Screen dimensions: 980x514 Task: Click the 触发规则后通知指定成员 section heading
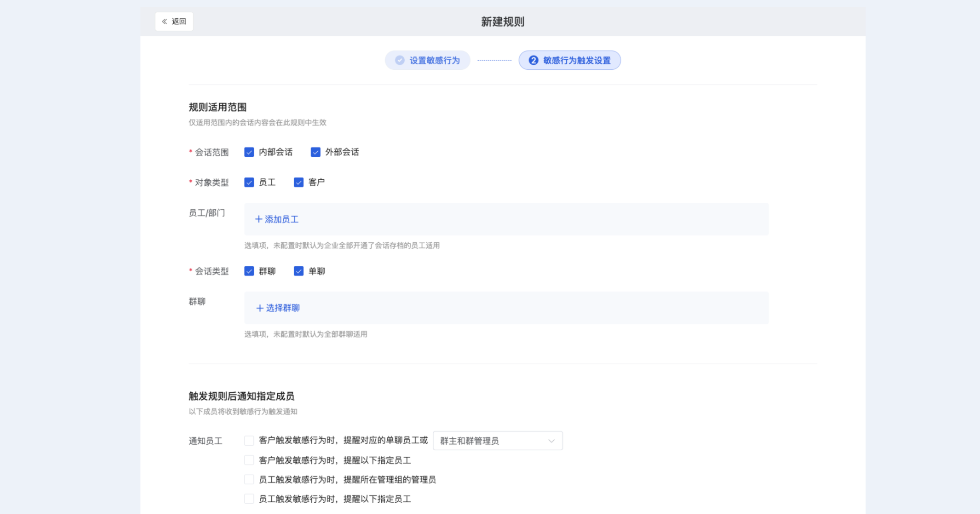click(x=241, y=396)
